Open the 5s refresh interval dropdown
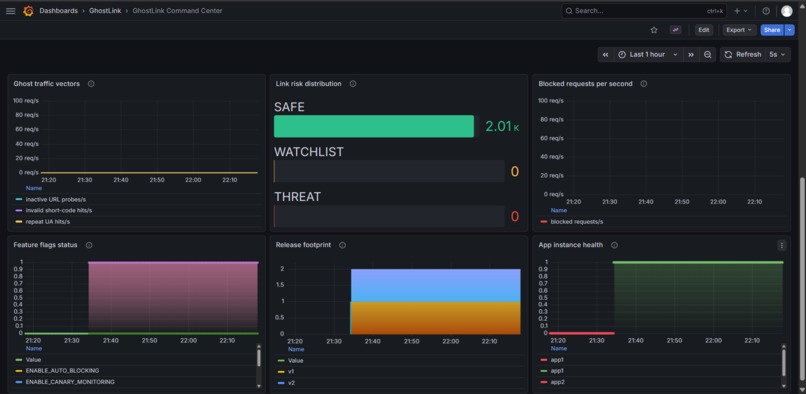The image size is (806, 394). (x=777, y=55)
